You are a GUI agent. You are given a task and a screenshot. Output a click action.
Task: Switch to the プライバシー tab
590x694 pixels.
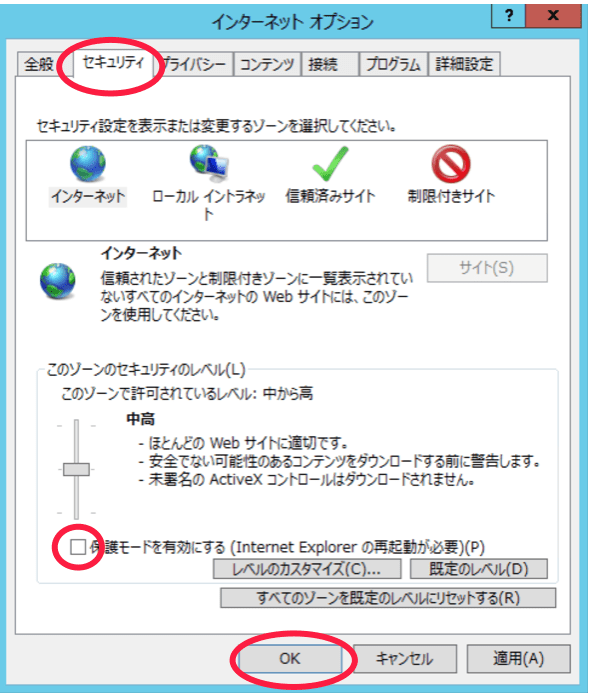pos(195,65)
